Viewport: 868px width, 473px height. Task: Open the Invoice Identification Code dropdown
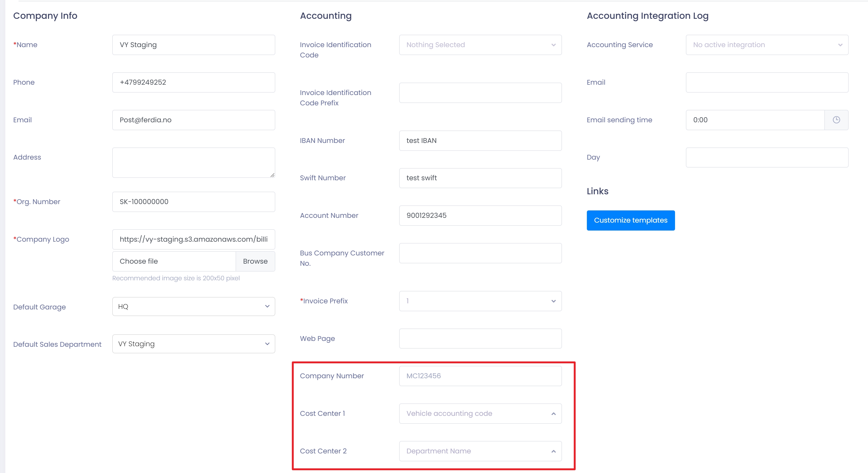coord(480,45)
